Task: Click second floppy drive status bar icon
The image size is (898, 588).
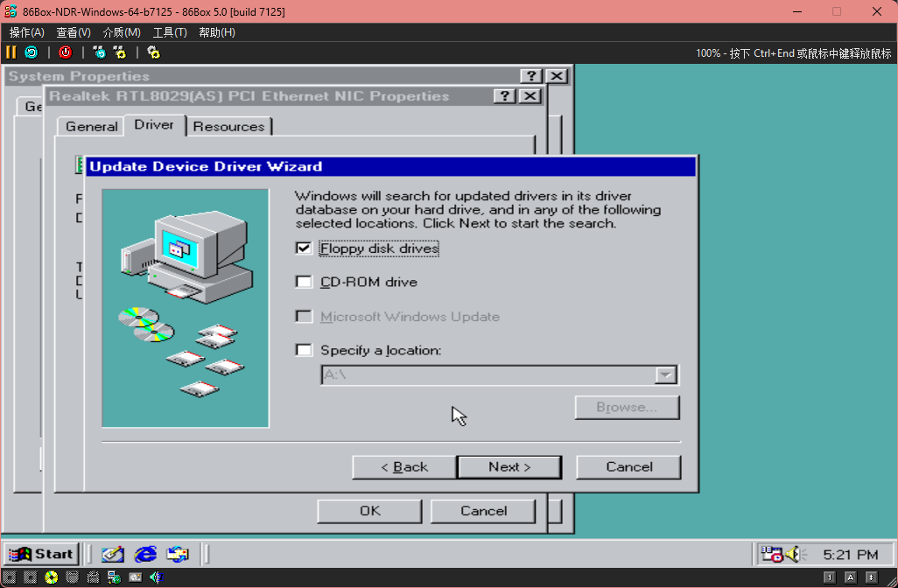Action: tap(31, 577)
